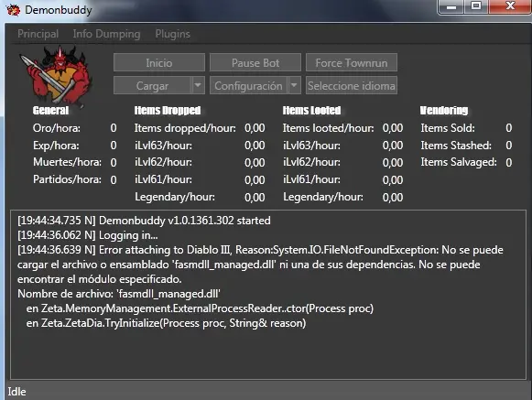The image size is (532, 400).
Task: Click the Items Sold label
Action: pyautogui.click(x=448, y=128)
